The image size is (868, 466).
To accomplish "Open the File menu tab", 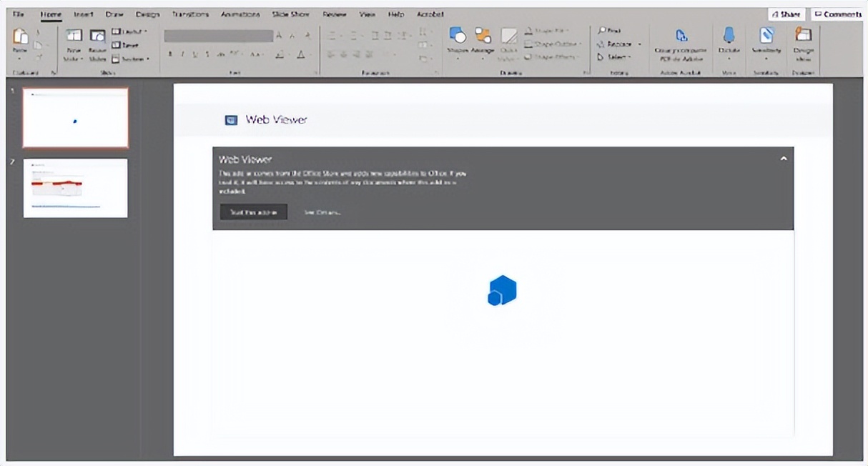I will pyautogui.click(x=18, y=14).
